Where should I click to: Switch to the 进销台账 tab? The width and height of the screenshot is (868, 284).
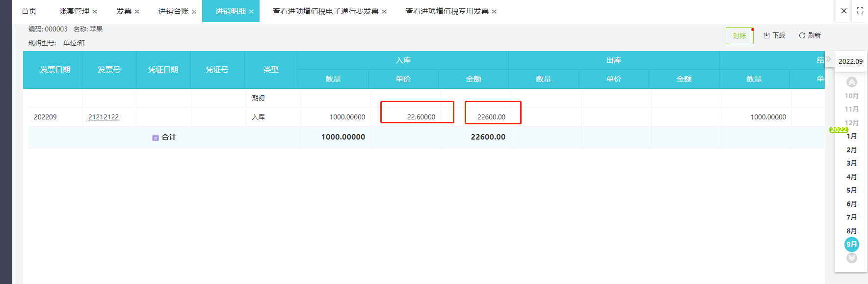point(173,11)
